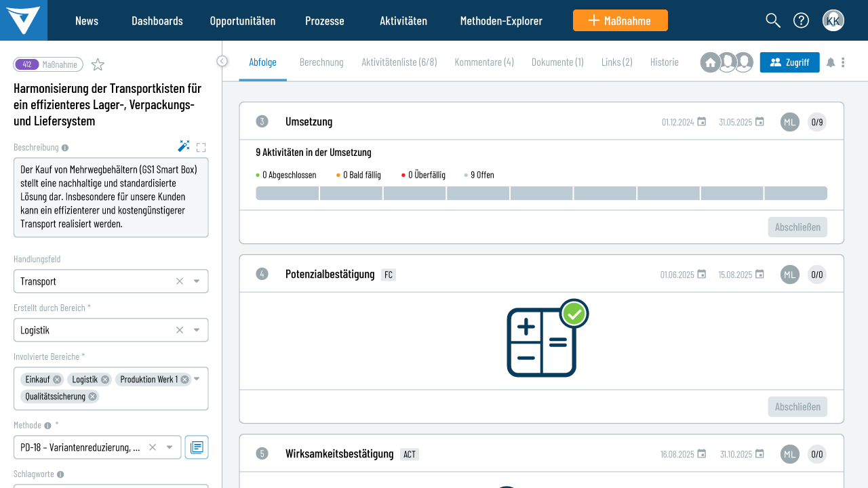
Task: Expand the description to fullscreen
Action: tap(201, 147)
